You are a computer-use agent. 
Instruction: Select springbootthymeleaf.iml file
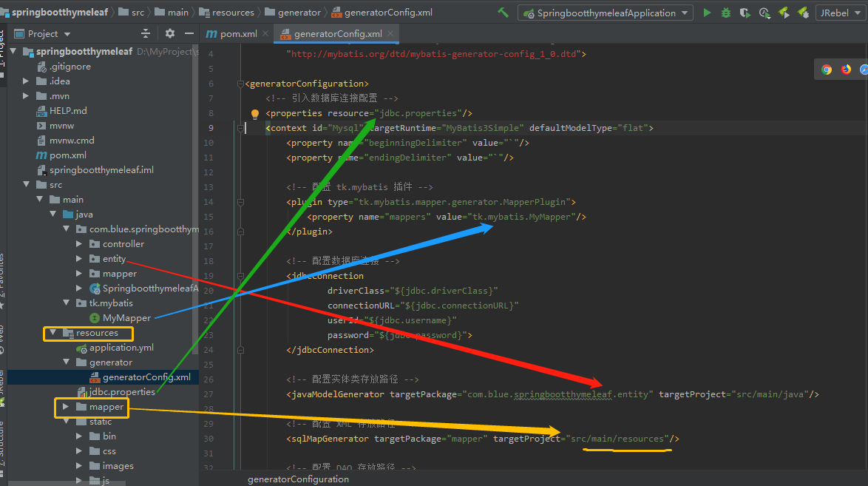[95, 170]
